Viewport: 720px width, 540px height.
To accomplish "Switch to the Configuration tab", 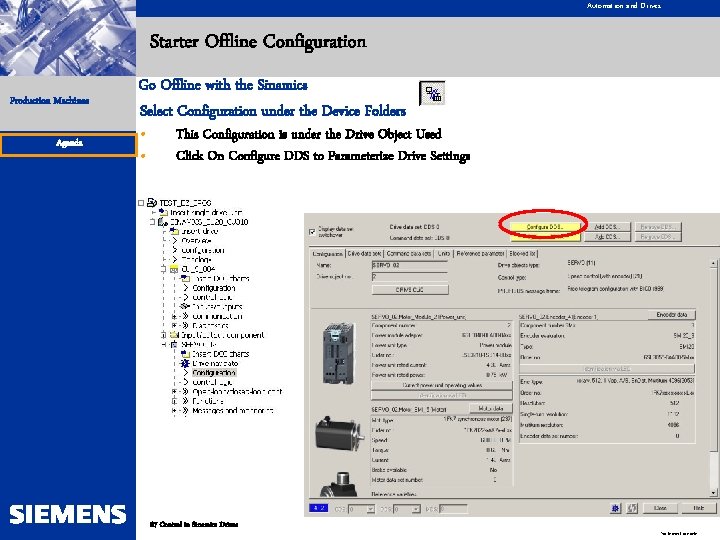I will (327, 253).
